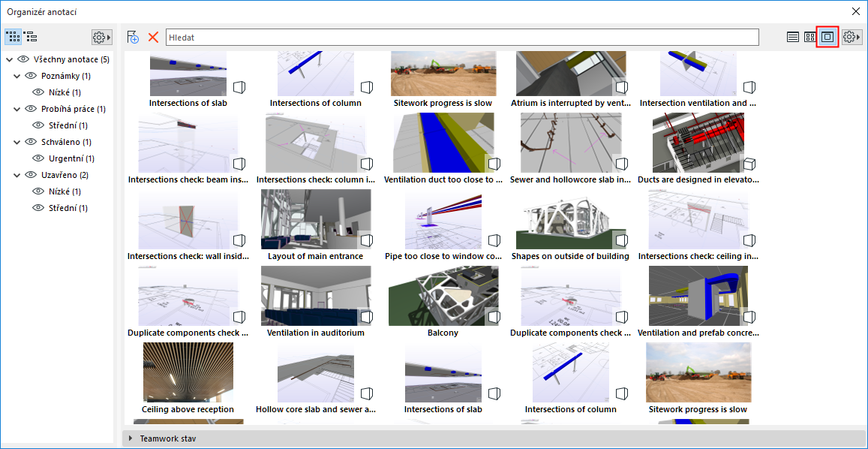Open the Balcony issue thumbnail
The width and height of the screenshot is (868, 449).
click(443, 295)
